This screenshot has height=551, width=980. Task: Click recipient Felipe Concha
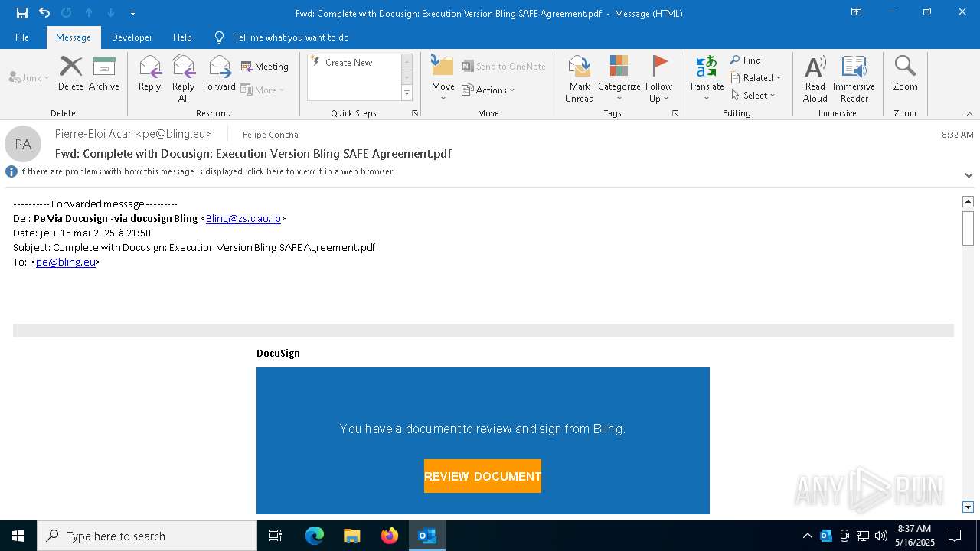270,135
